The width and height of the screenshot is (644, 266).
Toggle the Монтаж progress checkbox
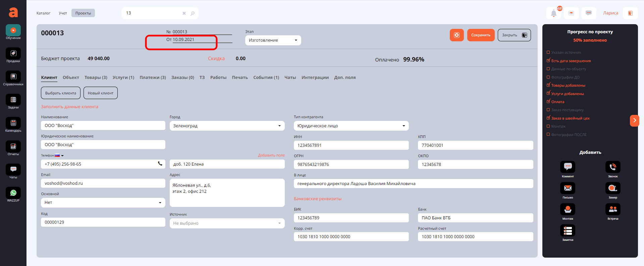click(548, 126)
